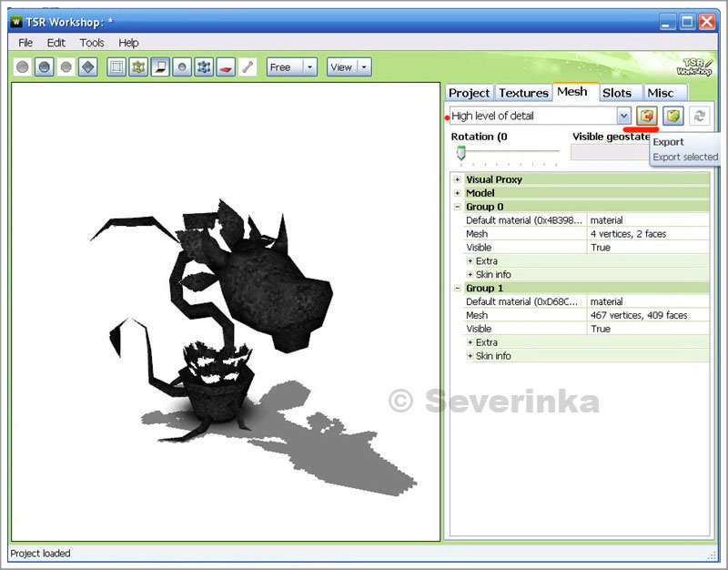
Task: Click the Rotation slider handle
Action: pos(461,152)
